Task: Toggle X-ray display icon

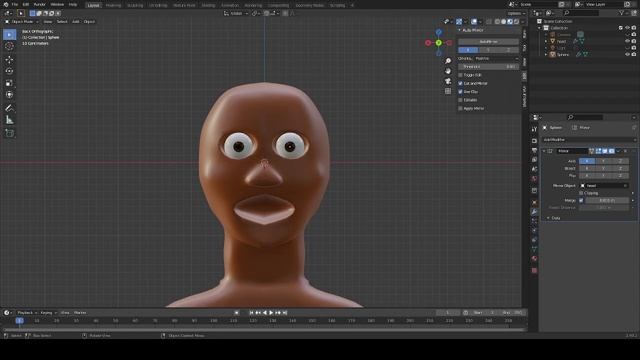Action: pyautogui.click(x=489, y=22)
